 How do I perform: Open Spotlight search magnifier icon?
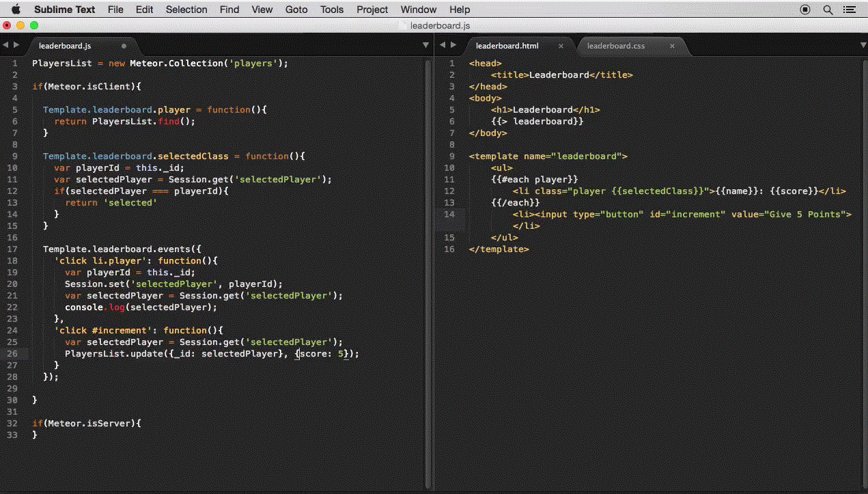(828, 10)
